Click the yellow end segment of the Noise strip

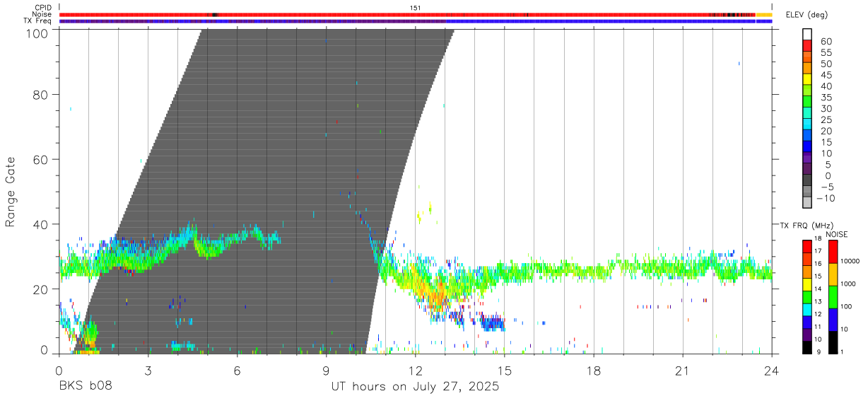tap(763, 14)
